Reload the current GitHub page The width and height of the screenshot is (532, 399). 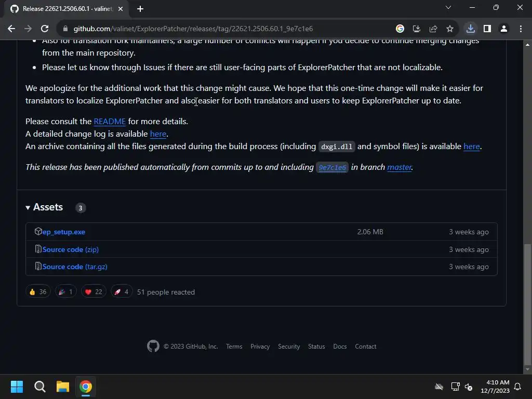(x=45, y=29)
